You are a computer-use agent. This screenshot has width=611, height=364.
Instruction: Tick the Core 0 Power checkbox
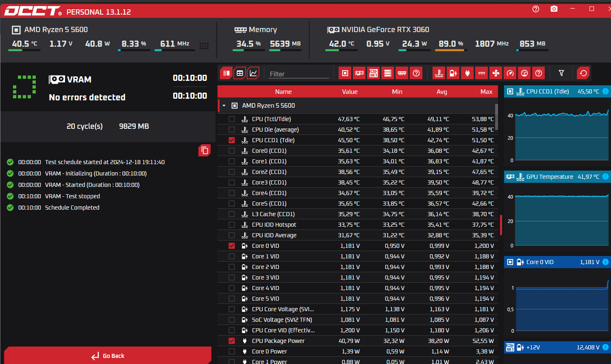[232, 351]
